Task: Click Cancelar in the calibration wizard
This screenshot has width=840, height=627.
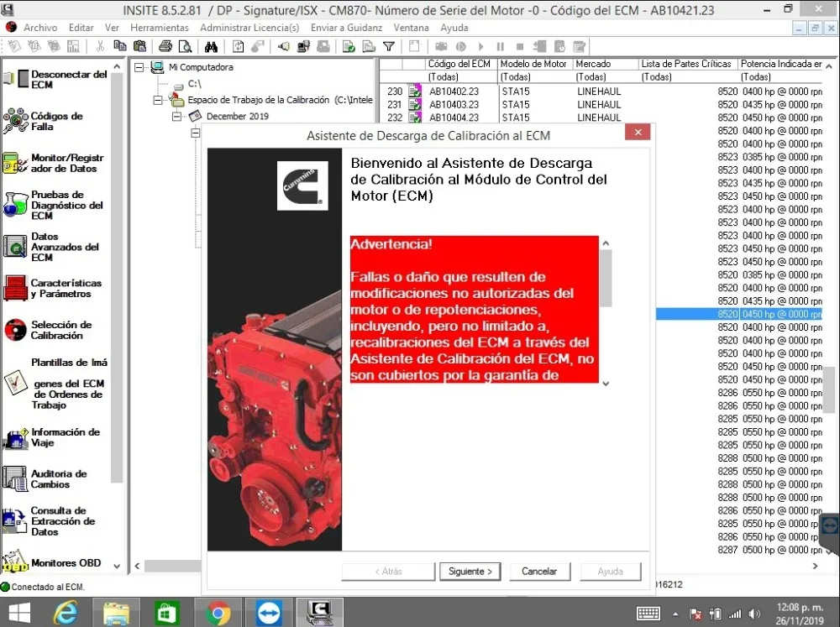Action: (539, 572)
